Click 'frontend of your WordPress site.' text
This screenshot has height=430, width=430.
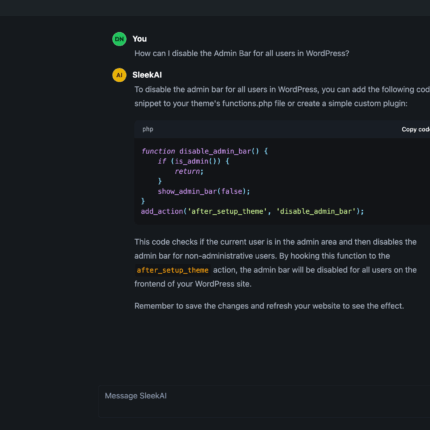click(193, 284)
